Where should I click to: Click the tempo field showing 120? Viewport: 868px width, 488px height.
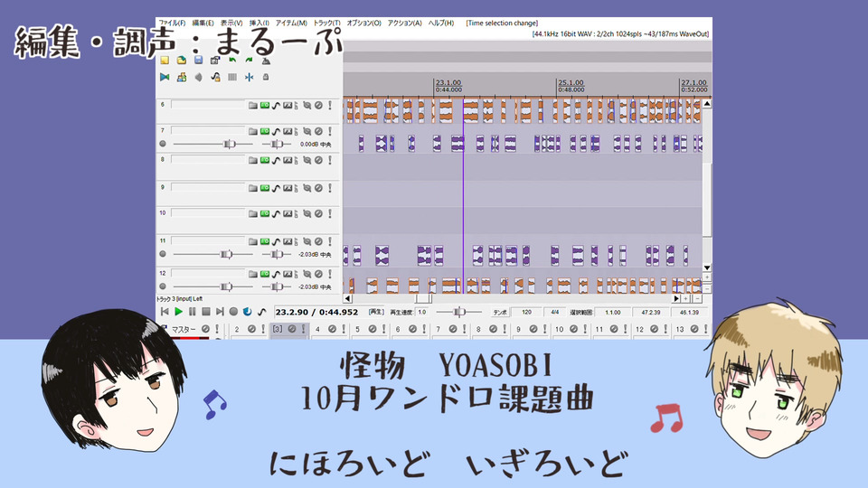pos(526,313)
